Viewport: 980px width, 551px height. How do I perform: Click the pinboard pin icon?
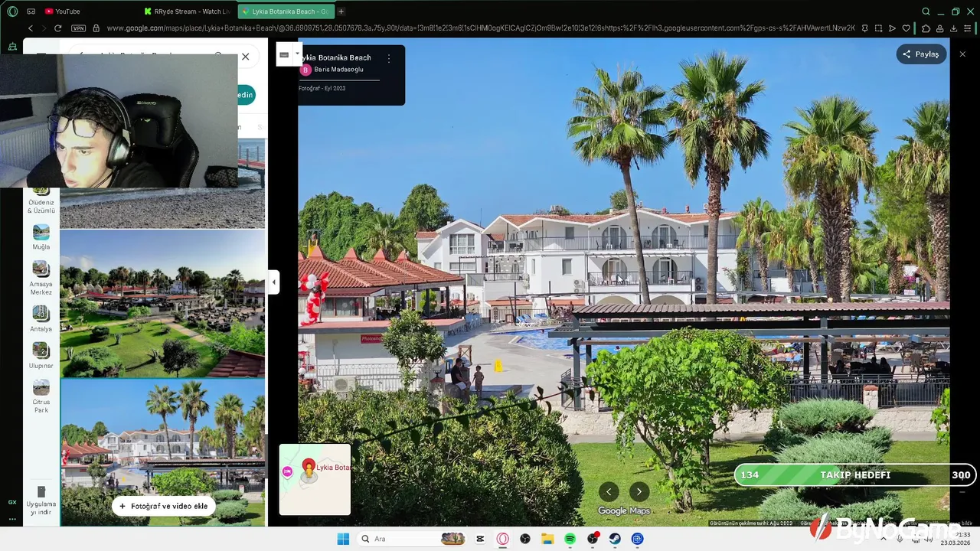pyautogui.click(x=864, y=28)
